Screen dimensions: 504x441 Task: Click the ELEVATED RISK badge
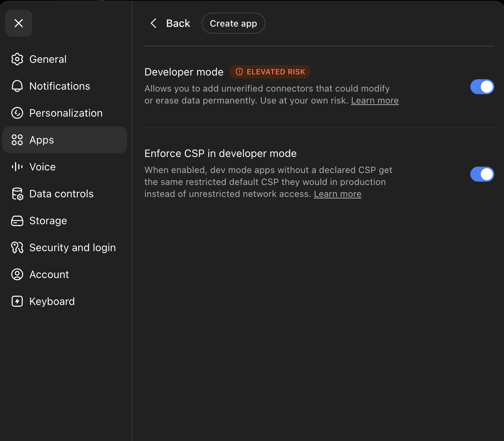click(270, 72)
